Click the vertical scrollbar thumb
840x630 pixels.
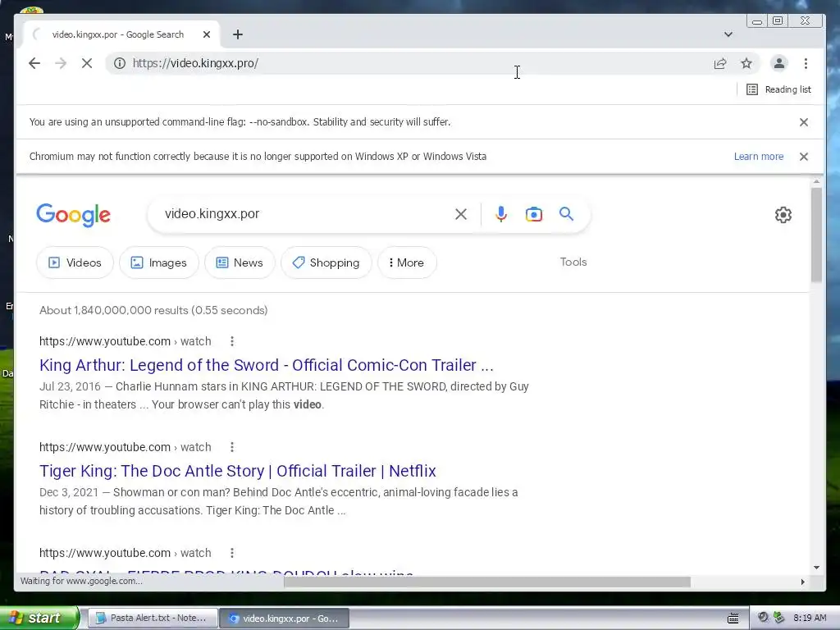click(x=816, y=235)
